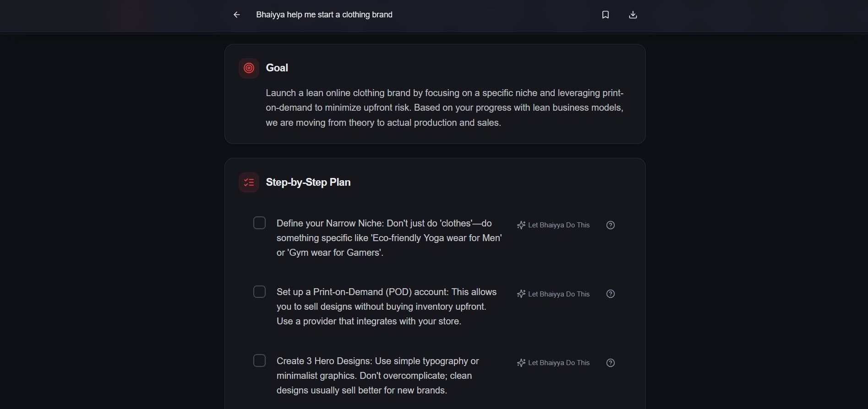Screen dimensions: 868x409
Task: Click the Goal description paragraph
Action: pos(444,108)
